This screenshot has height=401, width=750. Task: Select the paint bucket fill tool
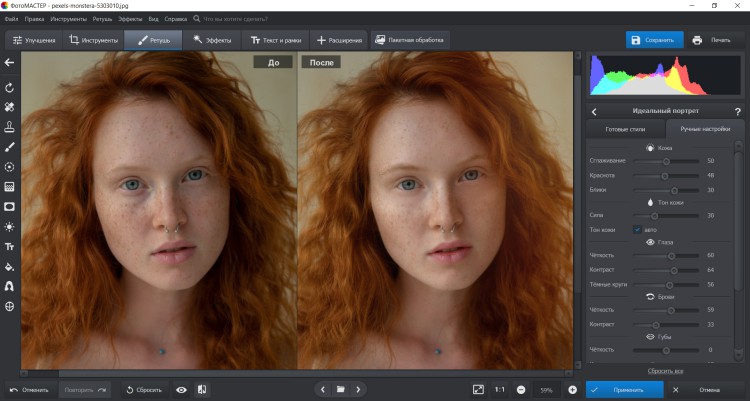point(10,267)
